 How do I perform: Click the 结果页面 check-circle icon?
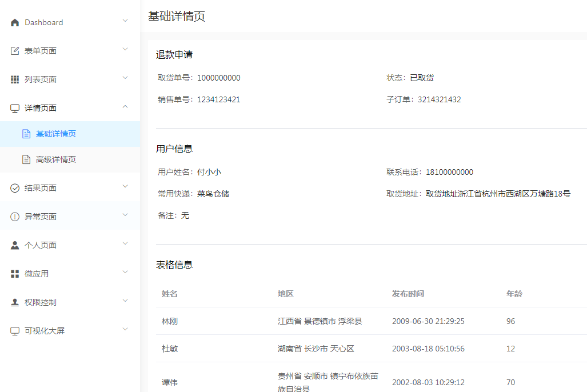(15, 188)
